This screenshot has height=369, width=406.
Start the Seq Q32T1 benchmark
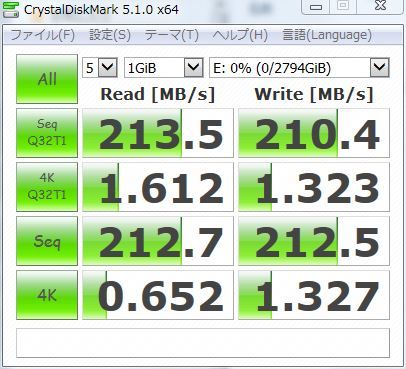click(x=47, y=133)
